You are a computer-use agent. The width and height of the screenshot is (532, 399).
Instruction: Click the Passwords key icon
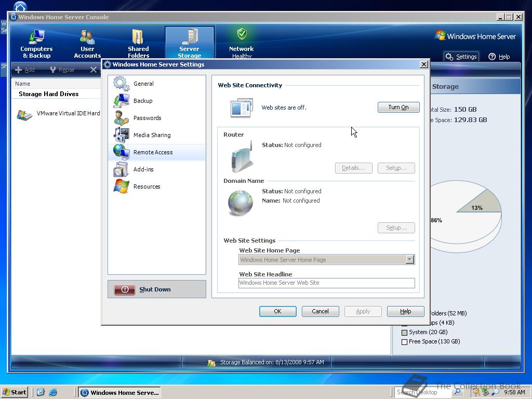pyautogui.click(x=121, y=118)
